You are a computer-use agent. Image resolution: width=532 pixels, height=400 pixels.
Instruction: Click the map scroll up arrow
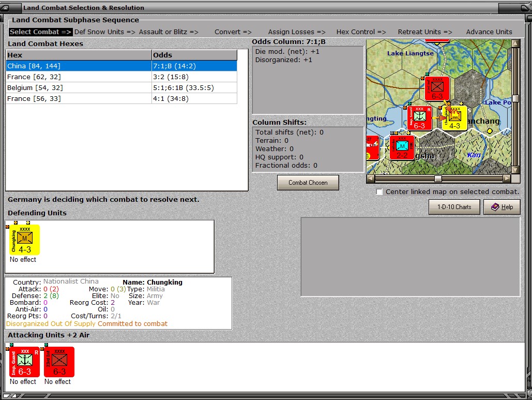coord(516,43)
